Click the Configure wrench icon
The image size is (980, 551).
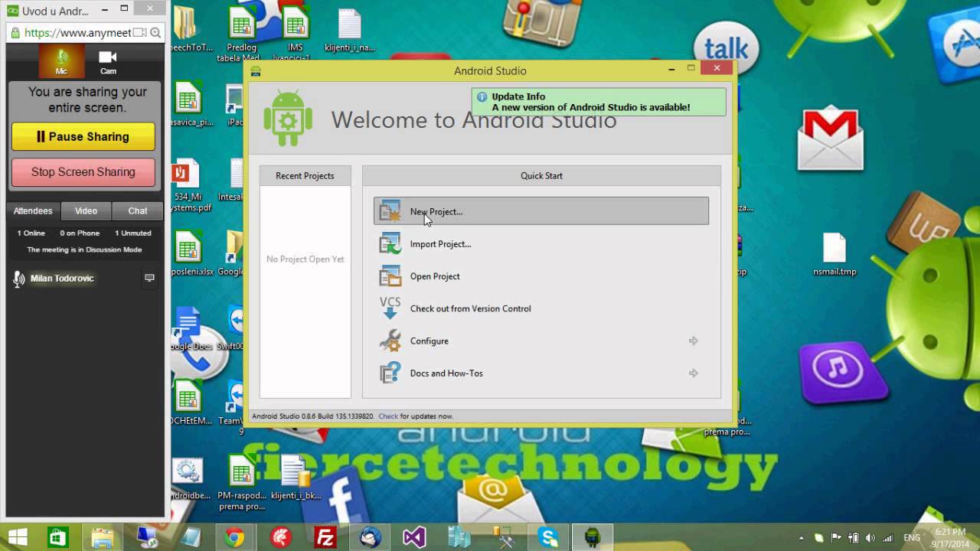point(390,341)
